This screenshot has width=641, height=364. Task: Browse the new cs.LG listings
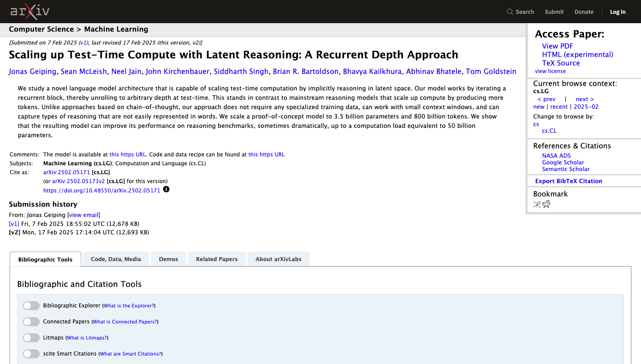[x=539, y=107]
